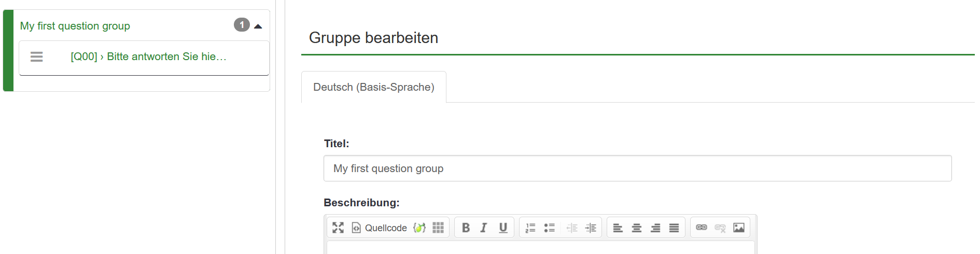Click the Titel input field
Viewport: 980px width, 254px height.
pyautogui.click(x=637, y=168)
